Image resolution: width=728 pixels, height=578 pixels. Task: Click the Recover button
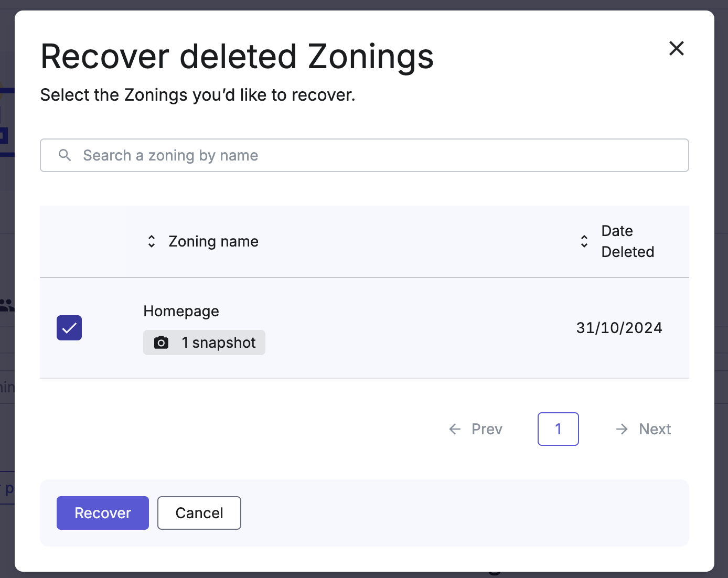pos(103,513)
